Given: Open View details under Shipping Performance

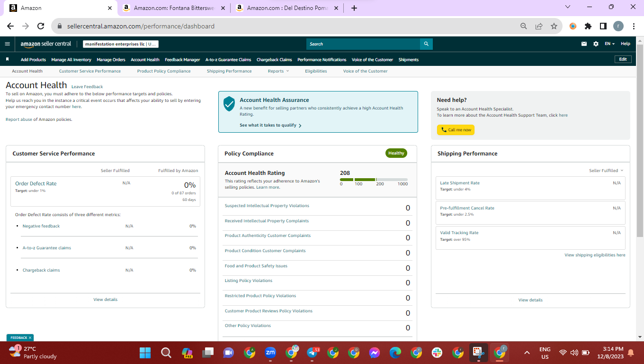Looking at the screenshot, I should pyautogui.click(x=530, y=300).
